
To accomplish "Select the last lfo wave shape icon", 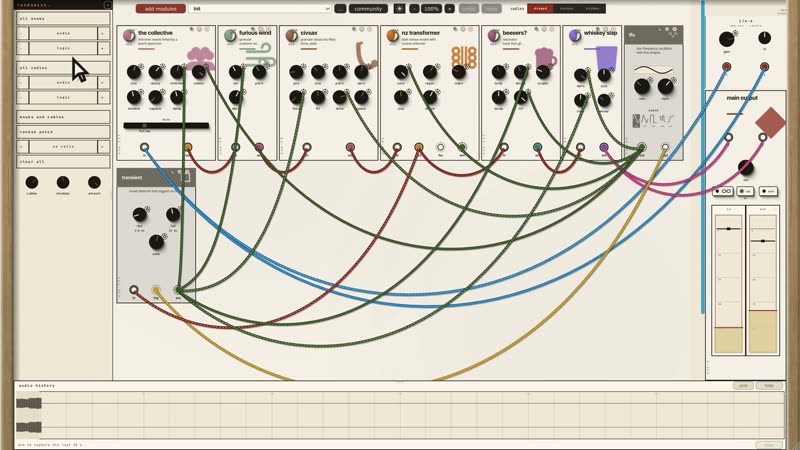I will [670, 120].
